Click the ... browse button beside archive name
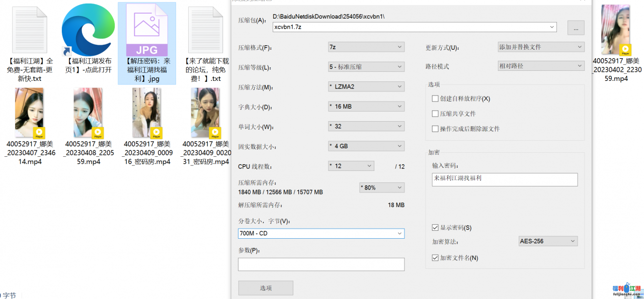Image resolution: width=644 pixels, height=299 pixels. pos(576,28)
